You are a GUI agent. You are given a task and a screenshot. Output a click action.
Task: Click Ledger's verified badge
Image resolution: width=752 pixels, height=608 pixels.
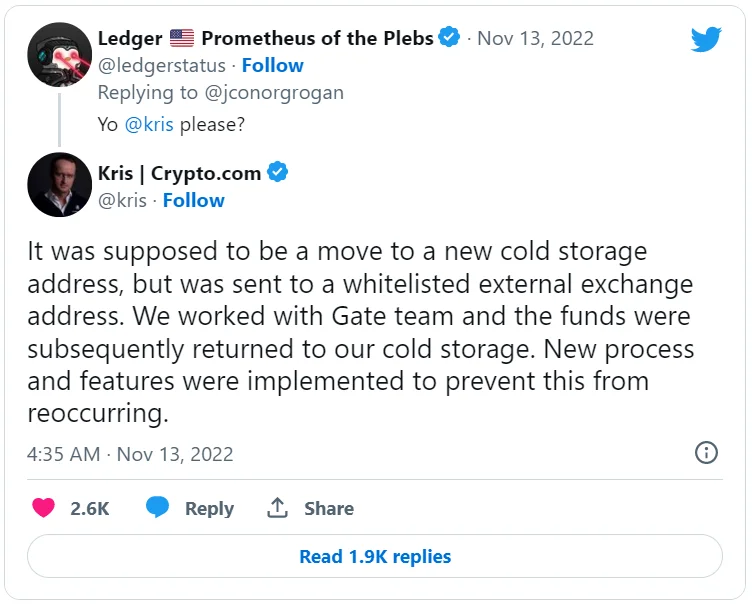click(450, 38)
